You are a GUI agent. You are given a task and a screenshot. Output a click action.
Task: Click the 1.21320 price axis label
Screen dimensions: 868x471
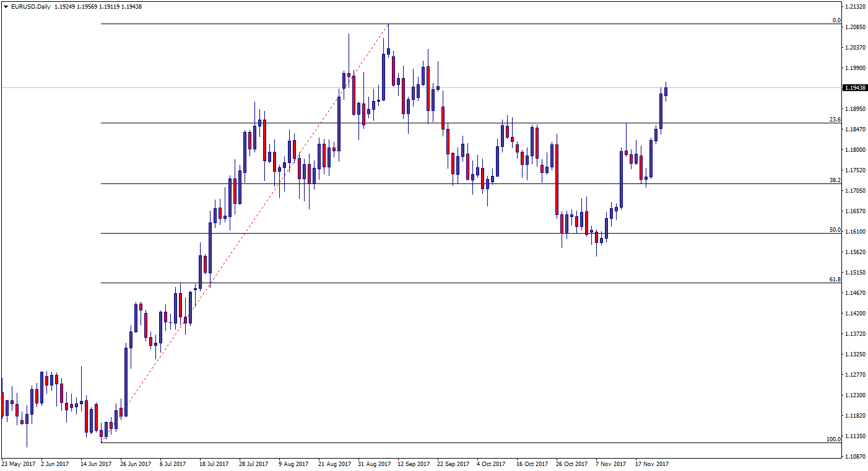tap(855, 7)
